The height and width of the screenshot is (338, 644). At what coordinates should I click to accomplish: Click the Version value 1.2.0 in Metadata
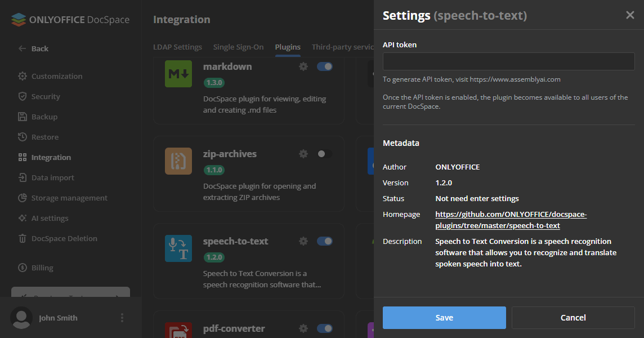point(444,183)
